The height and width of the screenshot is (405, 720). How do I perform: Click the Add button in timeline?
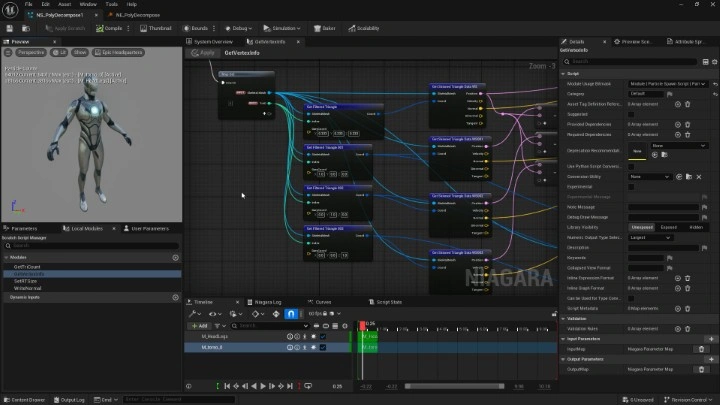click(x=200, y=325)
